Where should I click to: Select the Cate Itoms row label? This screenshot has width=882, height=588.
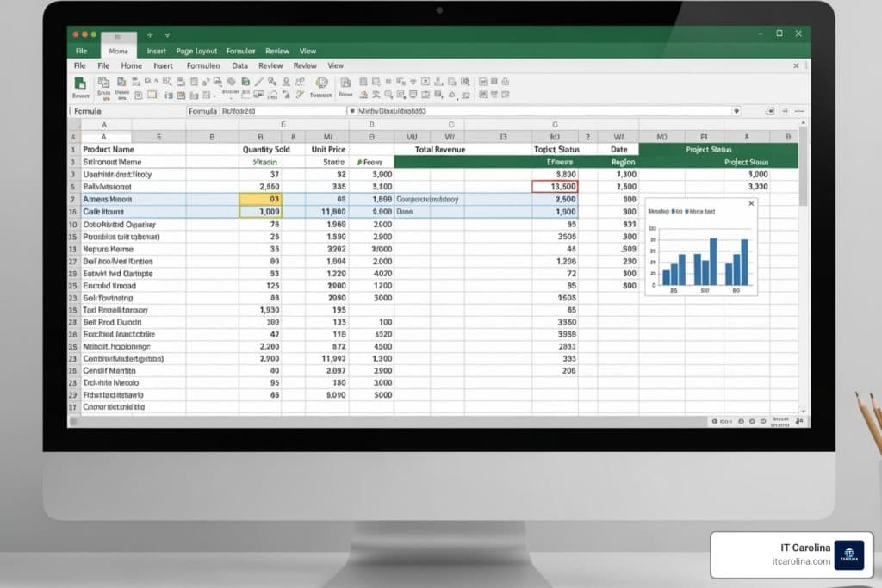(103, 212)
